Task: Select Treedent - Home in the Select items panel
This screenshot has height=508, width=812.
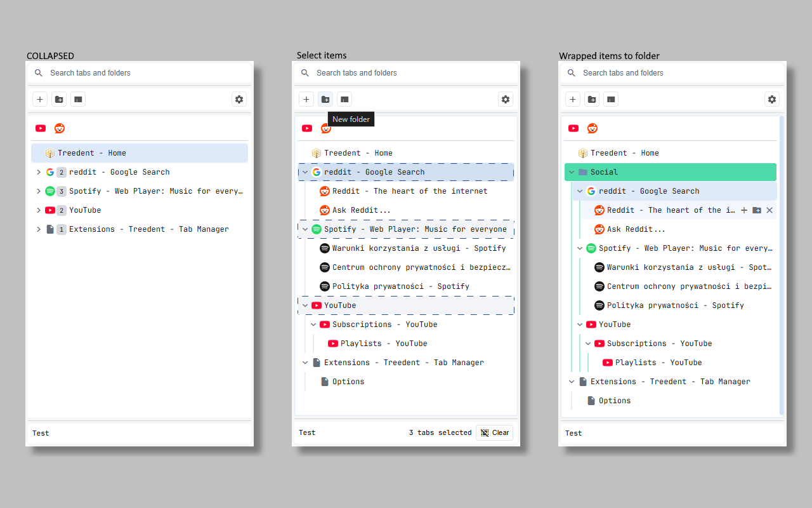Action: pos(406,153)
